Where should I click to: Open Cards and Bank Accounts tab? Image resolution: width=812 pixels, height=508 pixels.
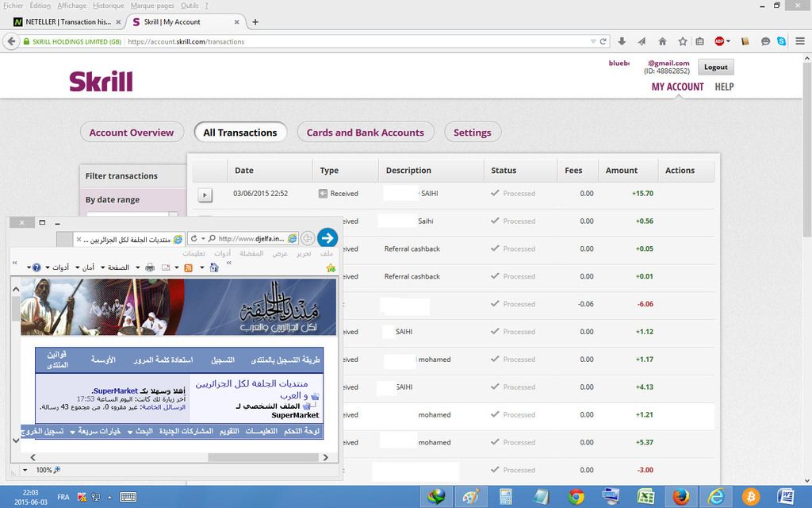click(365, 133)
